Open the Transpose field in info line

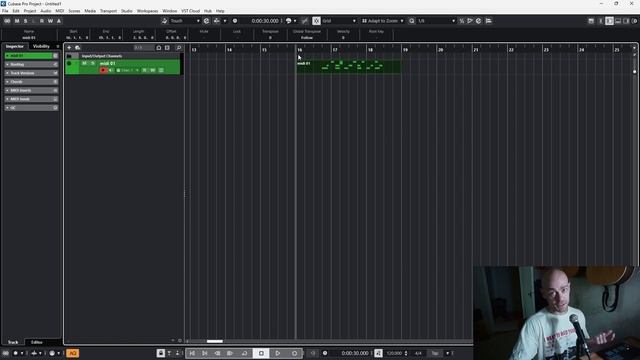[270, 35]
